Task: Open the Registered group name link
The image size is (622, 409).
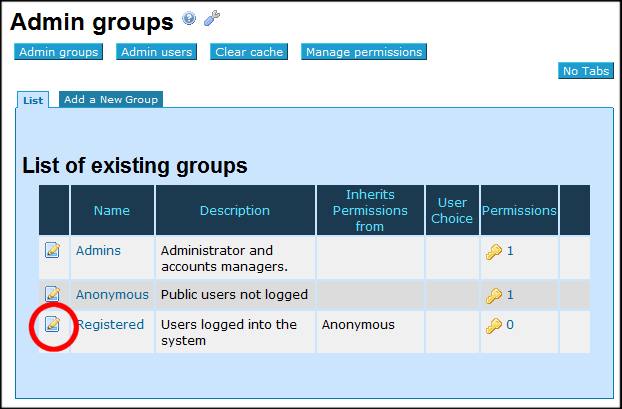Action: [x=110, y=325]
